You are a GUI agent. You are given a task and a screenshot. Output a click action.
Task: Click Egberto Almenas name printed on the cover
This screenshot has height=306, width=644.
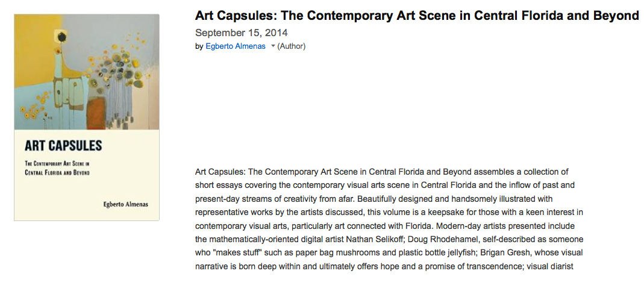[126, 204]
